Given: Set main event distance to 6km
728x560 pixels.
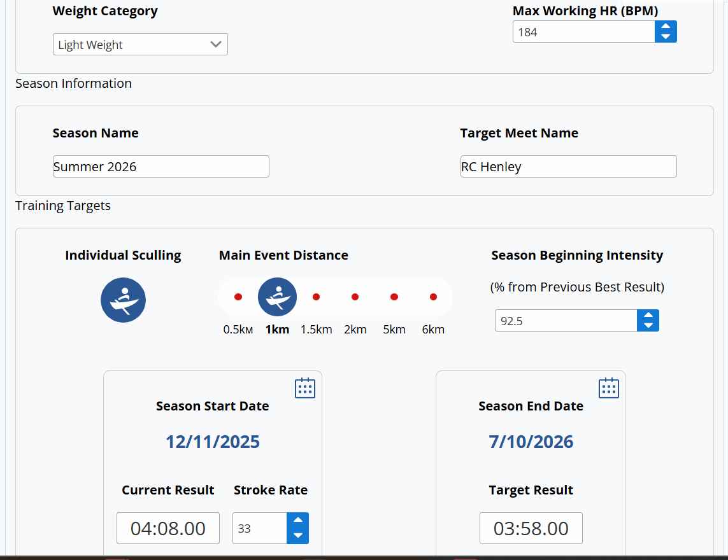Looking at the screenshot, I should tap(433, 297).
